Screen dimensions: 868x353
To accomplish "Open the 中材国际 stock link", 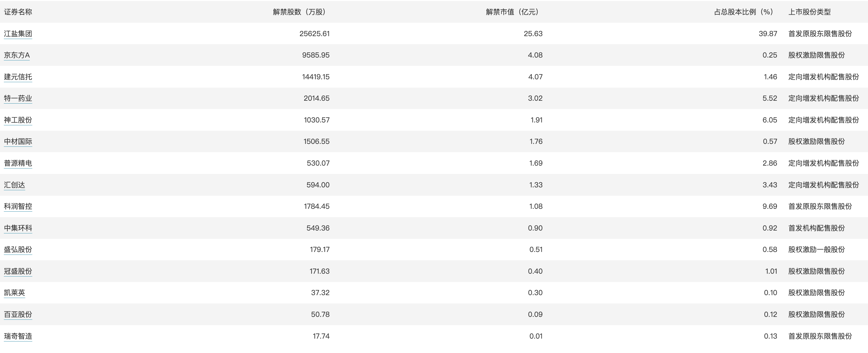I will (x=18, y=142).
